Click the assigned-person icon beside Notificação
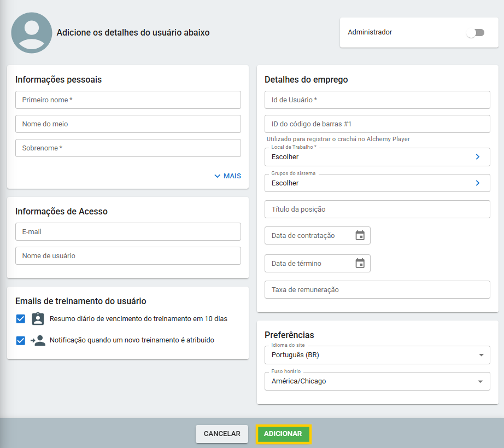Viewport: 504px width, 448px height. [x=38, y=340]
